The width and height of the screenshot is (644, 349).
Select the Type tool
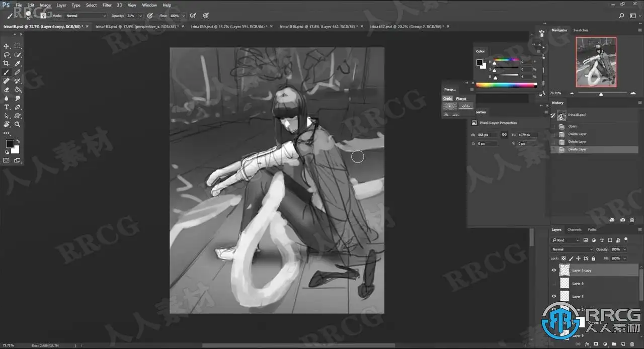pos(7,107)
